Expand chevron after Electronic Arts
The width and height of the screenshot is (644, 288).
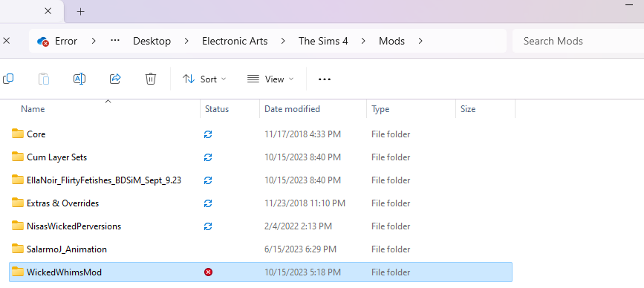pyautogui.click(x=283, y=41)
